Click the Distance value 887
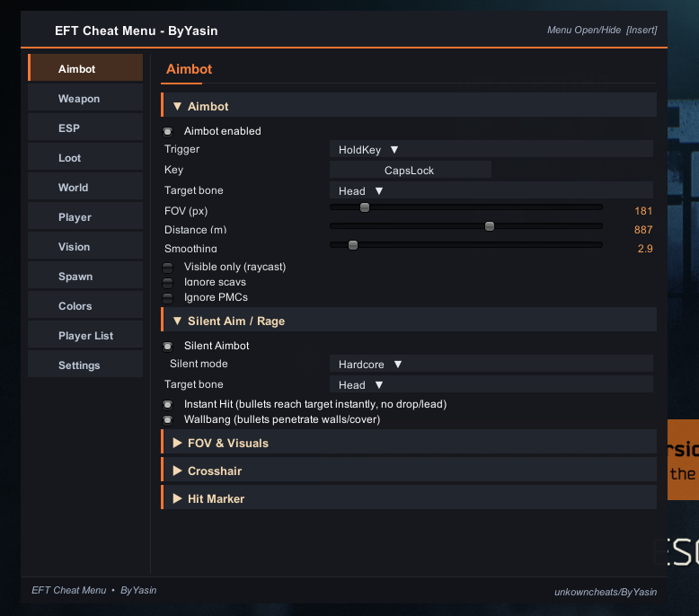Viewport: 699px width, 616px height. point(643,229)
